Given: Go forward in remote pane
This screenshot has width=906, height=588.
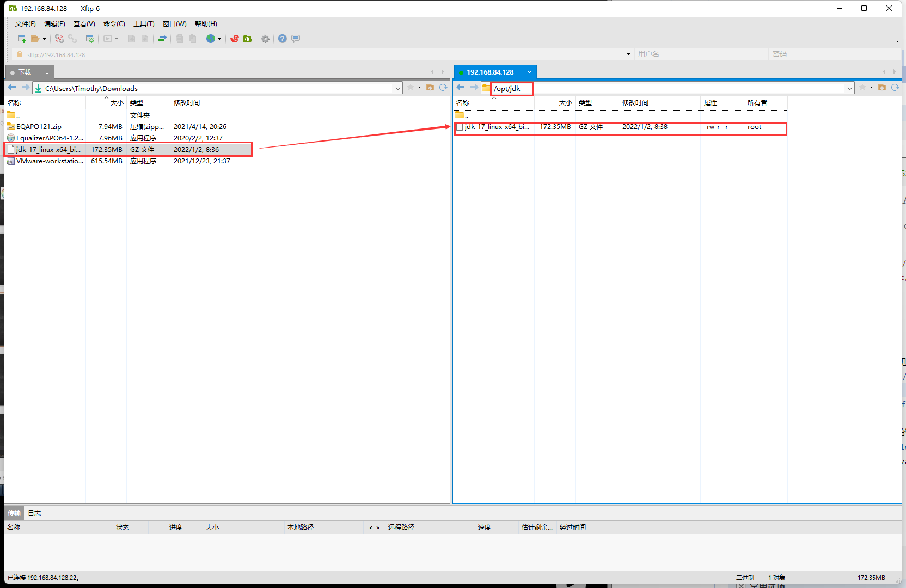Looking at the screenshot, I should (x=474, y=88).
